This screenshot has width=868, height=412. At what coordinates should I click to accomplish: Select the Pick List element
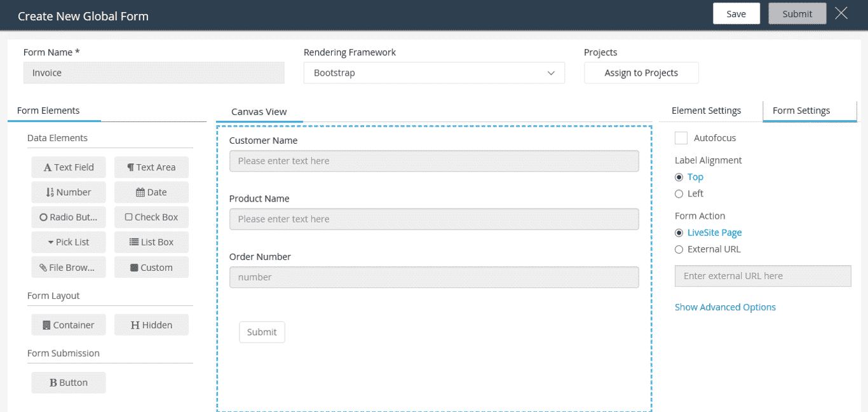[68, 242]
